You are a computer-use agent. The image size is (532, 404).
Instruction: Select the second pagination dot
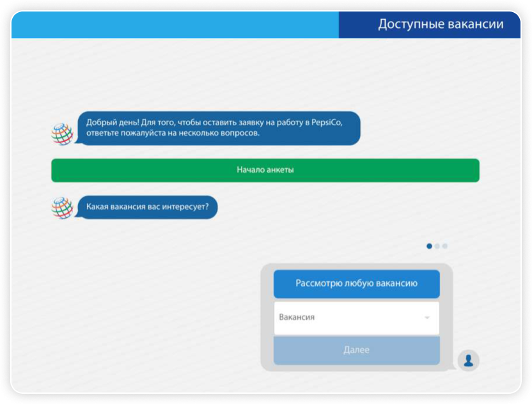pyautogui.click(x=437, y=245)
